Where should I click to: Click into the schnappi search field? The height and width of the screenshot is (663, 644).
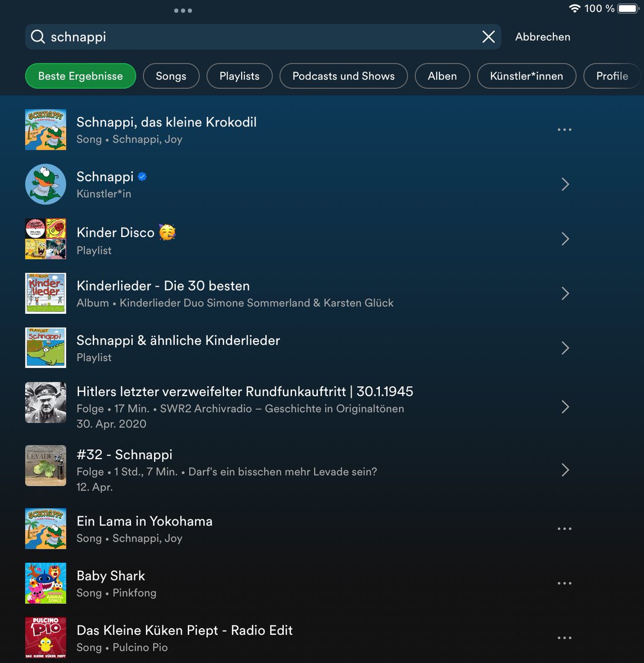pos(263,37)
